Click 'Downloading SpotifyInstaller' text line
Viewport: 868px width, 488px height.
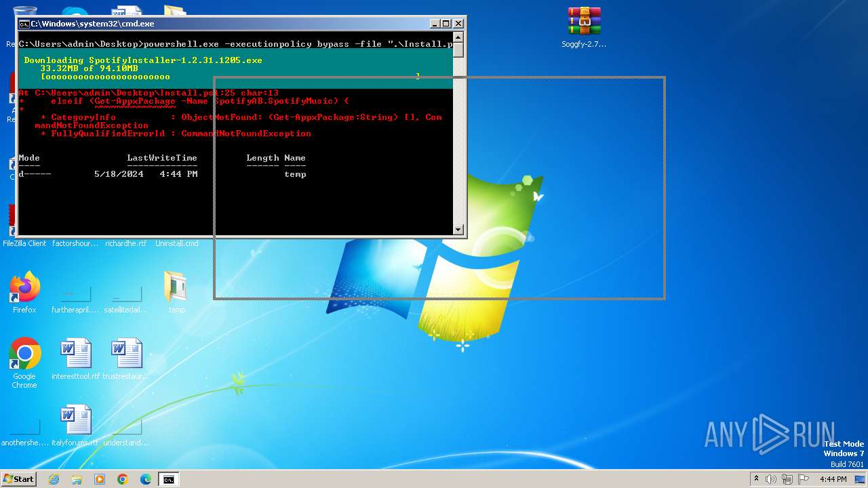click(143, 60)
